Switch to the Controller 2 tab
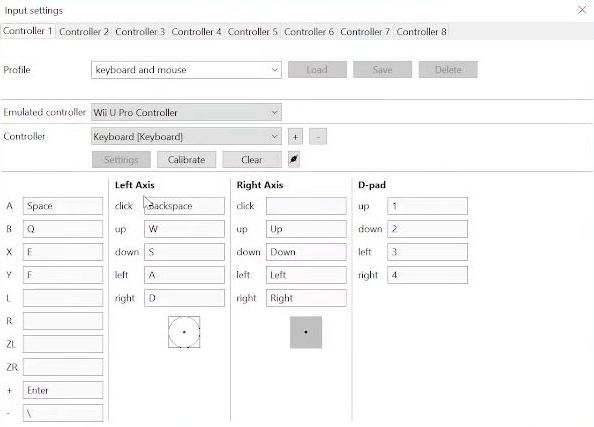Screen dimensions: 594x427 [84, 32]
